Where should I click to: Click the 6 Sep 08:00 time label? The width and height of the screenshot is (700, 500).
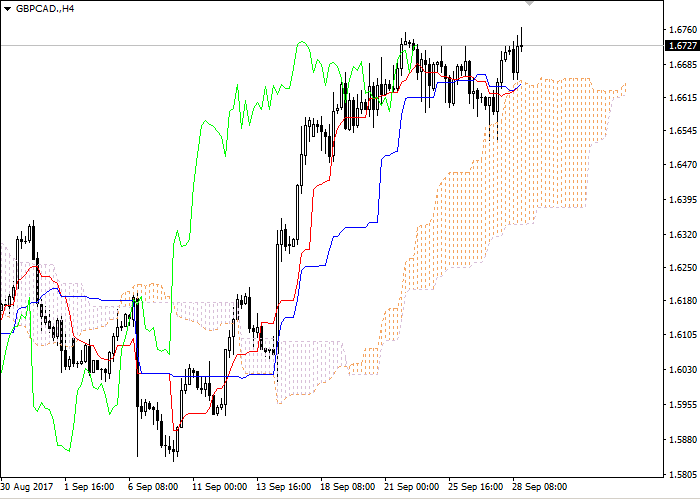153,487
